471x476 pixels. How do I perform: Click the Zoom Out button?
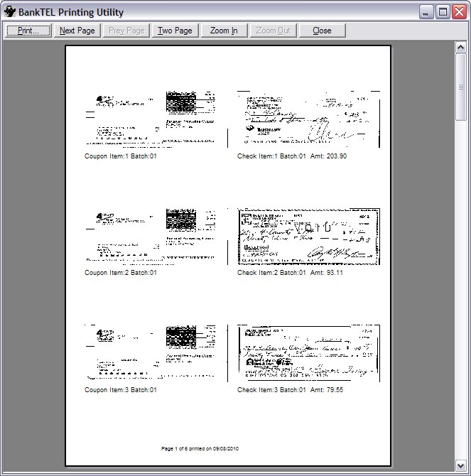tap(273, 31)
